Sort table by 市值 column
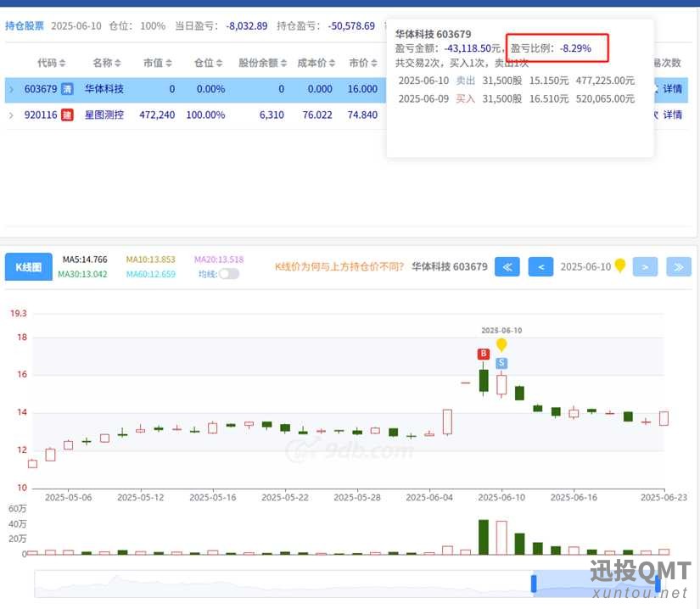The image size is (700, 609). pyautogui.click(x=158, y=63)
